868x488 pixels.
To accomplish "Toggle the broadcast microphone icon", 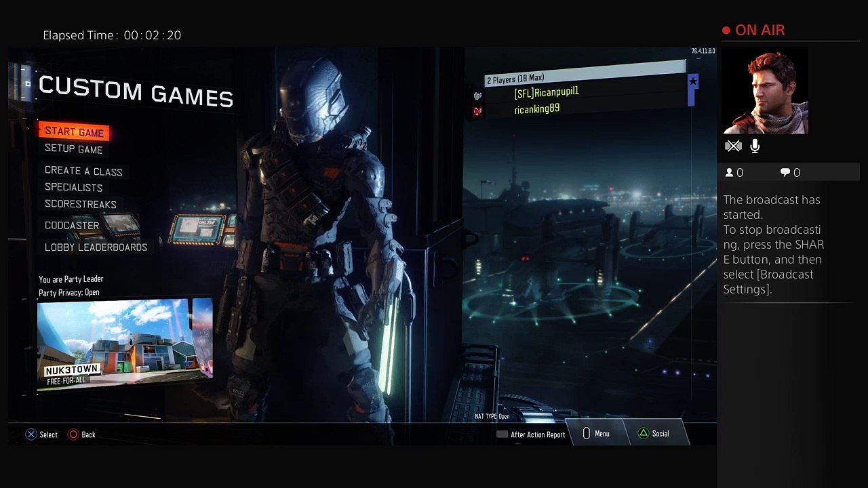I will [x=755, y=146].
